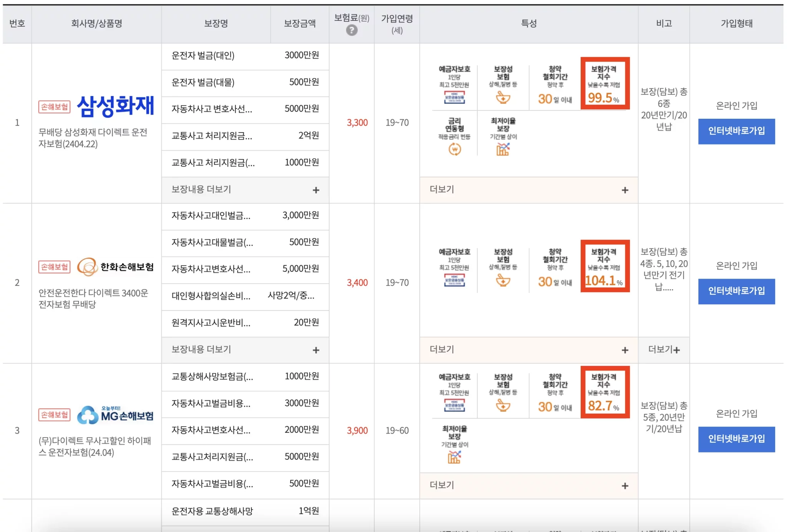Click the 보험료 column header
Screen dimensions: 787x532
351,18
